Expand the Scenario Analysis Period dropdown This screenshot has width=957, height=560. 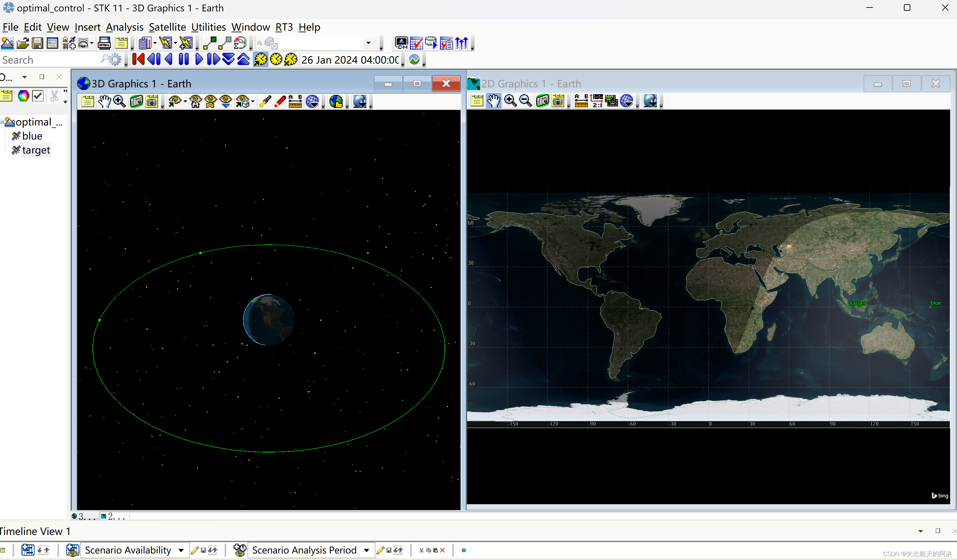(366, 550)
